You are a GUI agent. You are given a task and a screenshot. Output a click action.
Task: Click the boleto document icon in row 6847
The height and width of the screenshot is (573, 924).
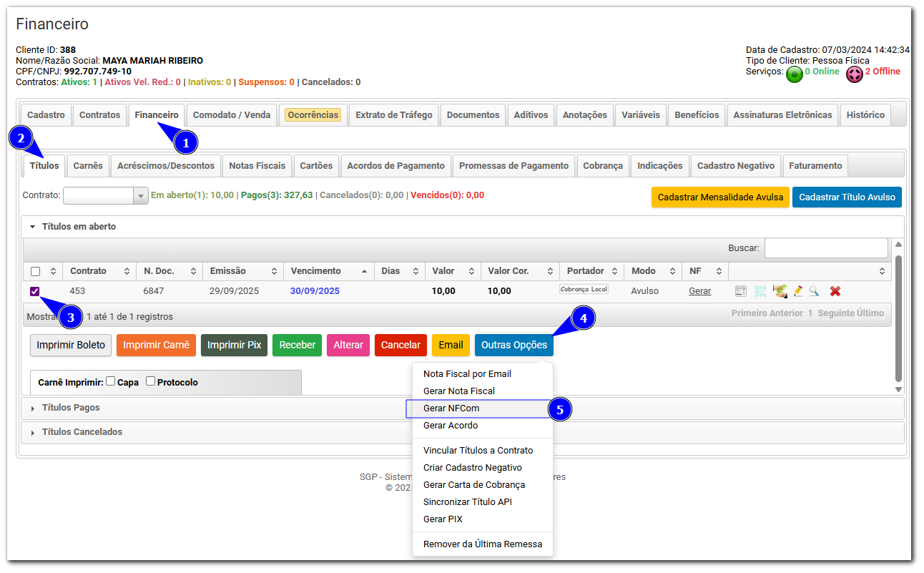tap(741, 291)
